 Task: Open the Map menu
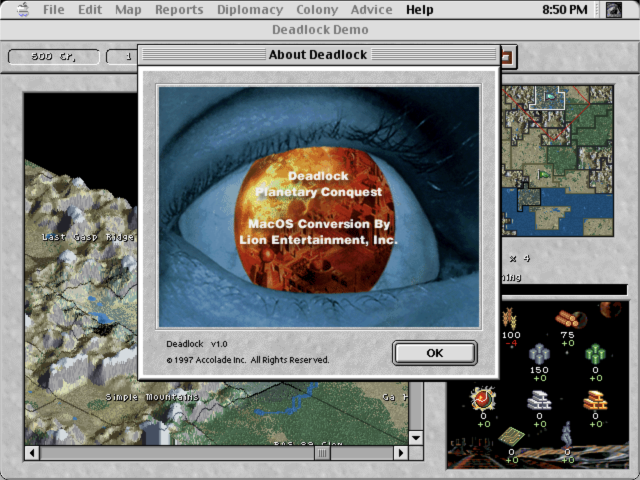128,9
